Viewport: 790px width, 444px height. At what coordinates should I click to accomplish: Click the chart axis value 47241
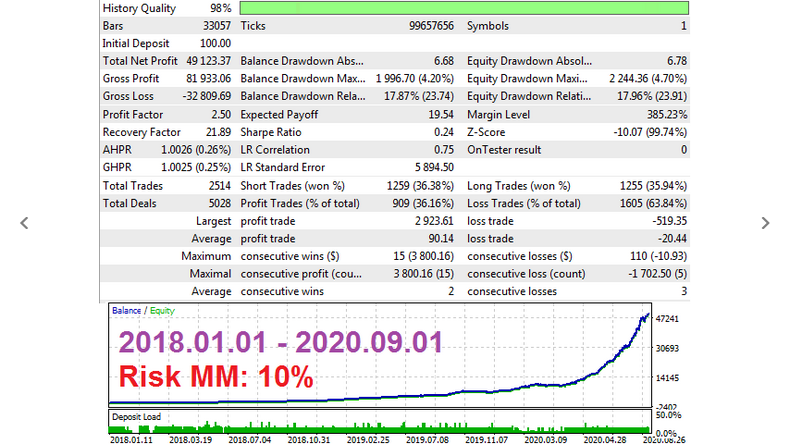coord(668,319)
